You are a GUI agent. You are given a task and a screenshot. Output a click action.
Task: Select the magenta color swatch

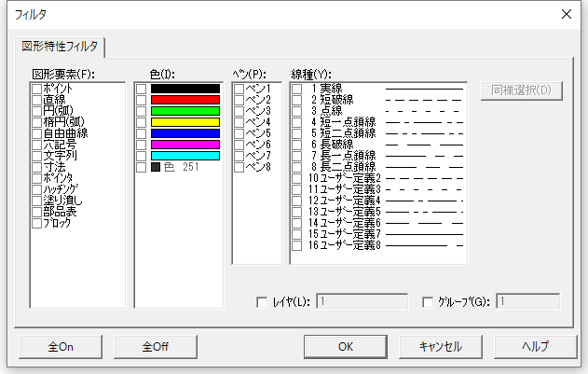pos(185,145)
